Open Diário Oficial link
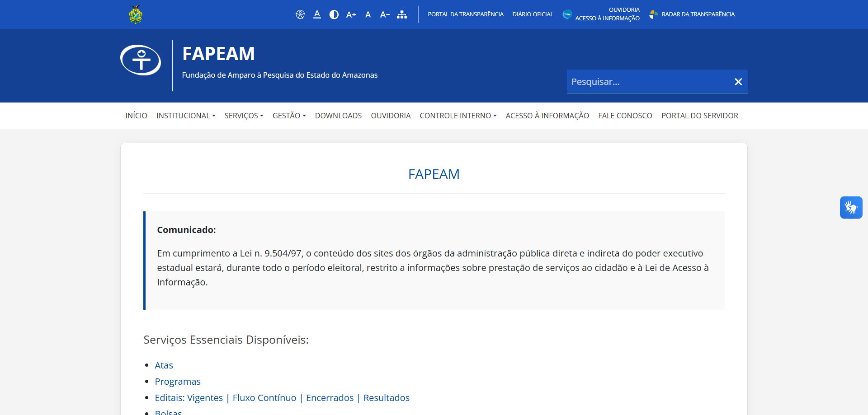The height and width of the screenshot is (415, 868). pyautogui.click(x=533, y=14)
